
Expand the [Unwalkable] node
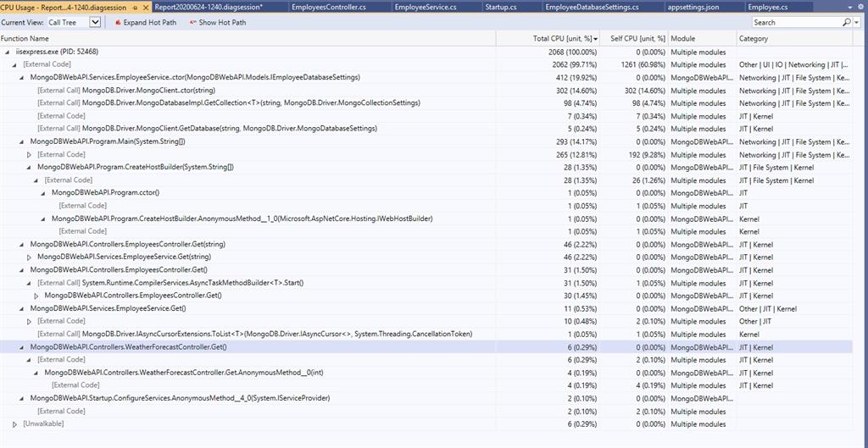tap(15, 423)
